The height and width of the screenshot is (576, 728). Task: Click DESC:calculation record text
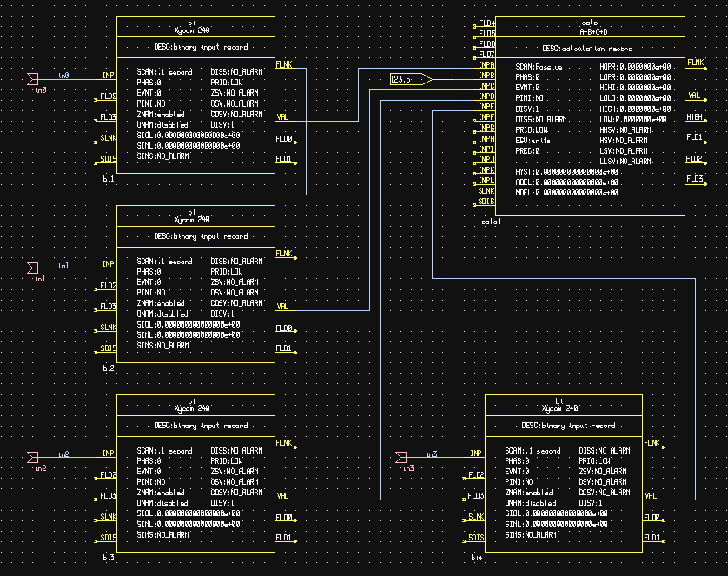point(587,49)
